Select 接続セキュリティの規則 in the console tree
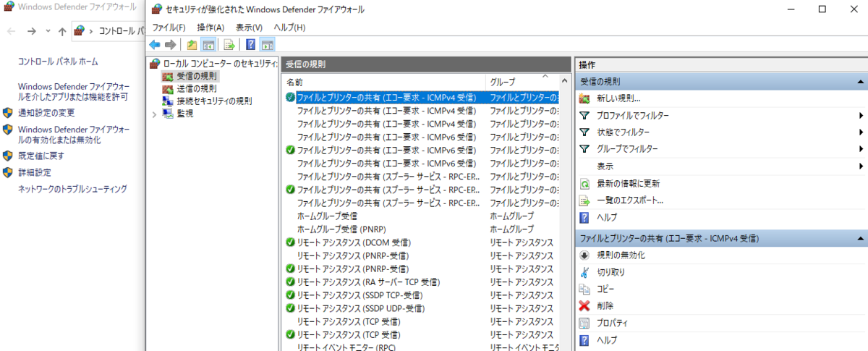 pos(214,101)
